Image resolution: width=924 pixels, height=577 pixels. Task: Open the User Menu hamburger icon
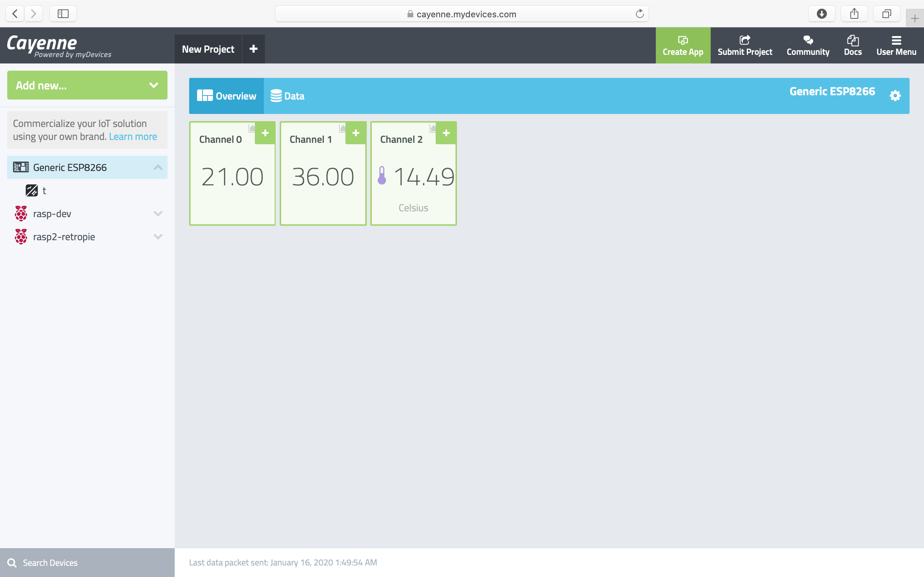point(896,45)
